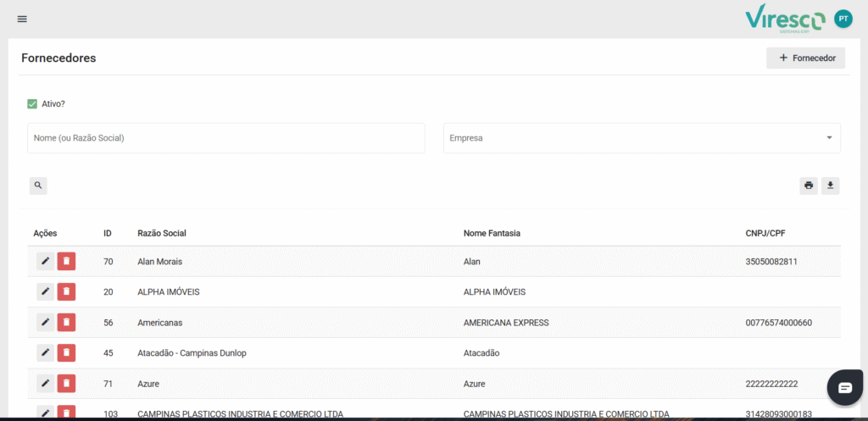
Task: Open the chat support widget
Action: 845,387
